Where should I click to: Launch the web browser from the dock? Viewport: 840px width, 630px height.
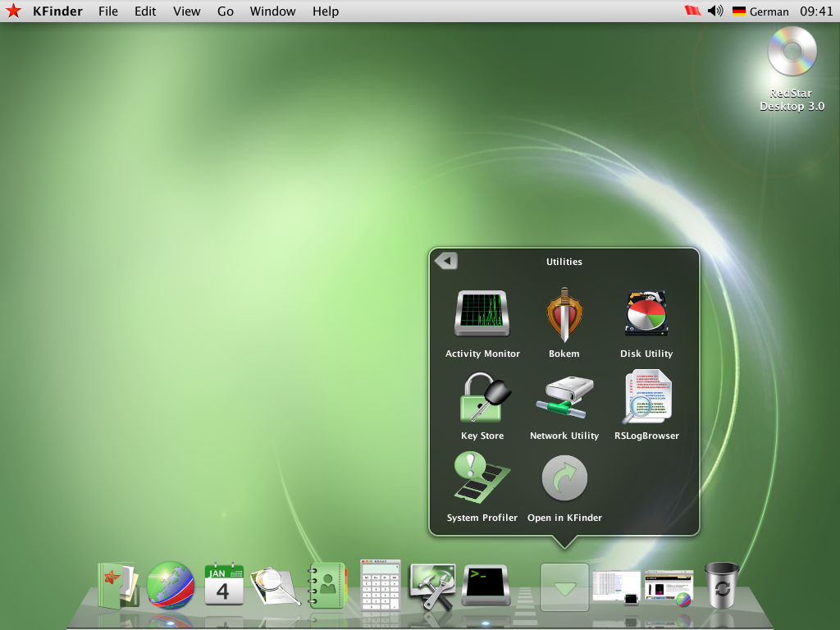coord(169,586)
